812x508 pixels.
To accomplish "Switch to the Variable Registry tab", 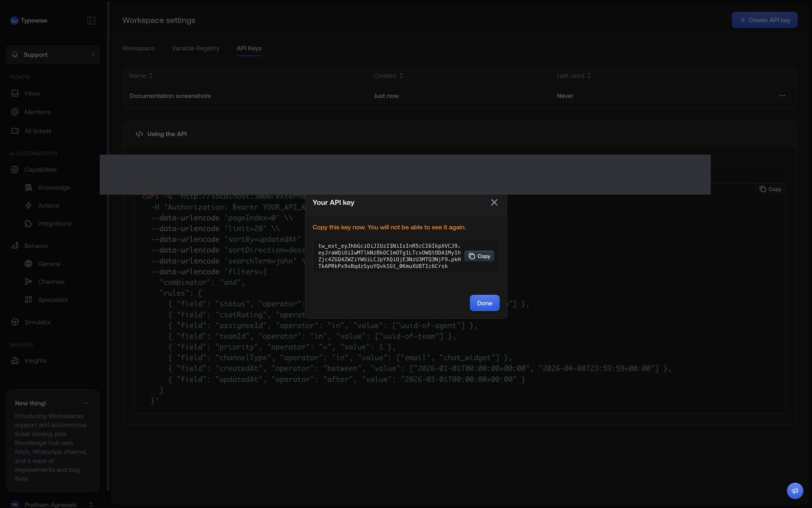I will click(195, 48).
